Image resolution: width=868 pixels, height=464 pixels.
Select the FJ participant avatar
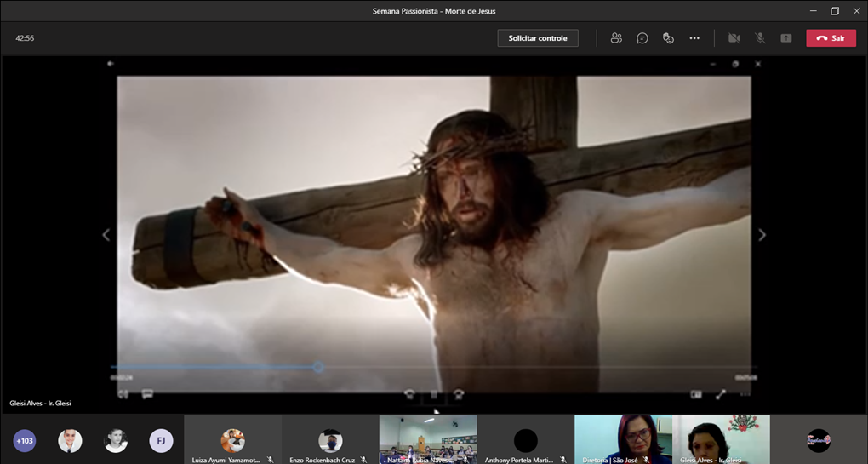point(161,440)
